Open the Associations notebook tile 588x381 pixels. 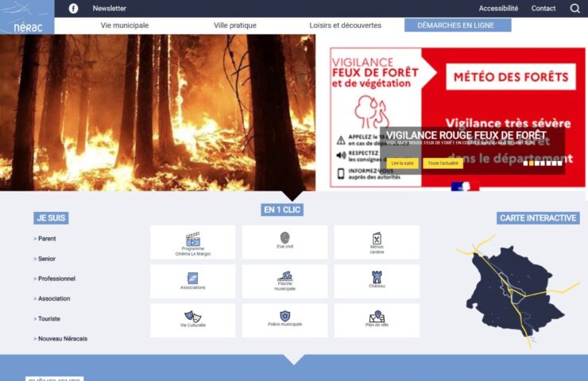(193, 281)
